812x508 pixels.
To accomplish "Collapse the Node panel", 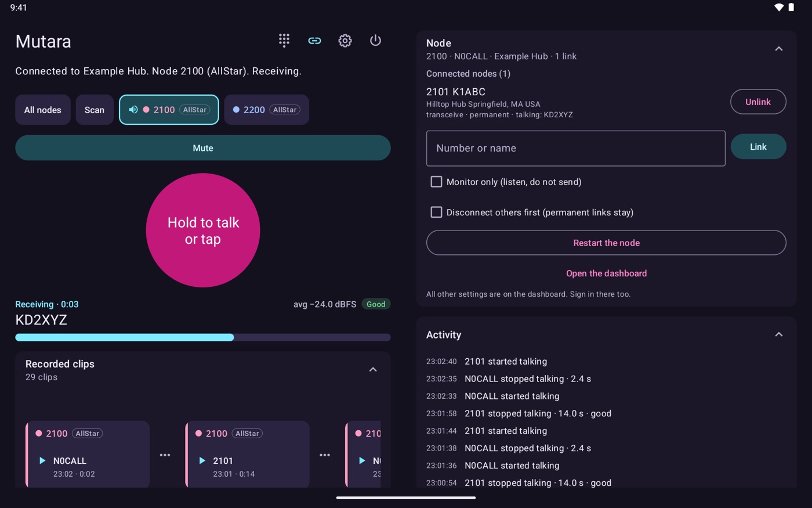I will 779,49.
